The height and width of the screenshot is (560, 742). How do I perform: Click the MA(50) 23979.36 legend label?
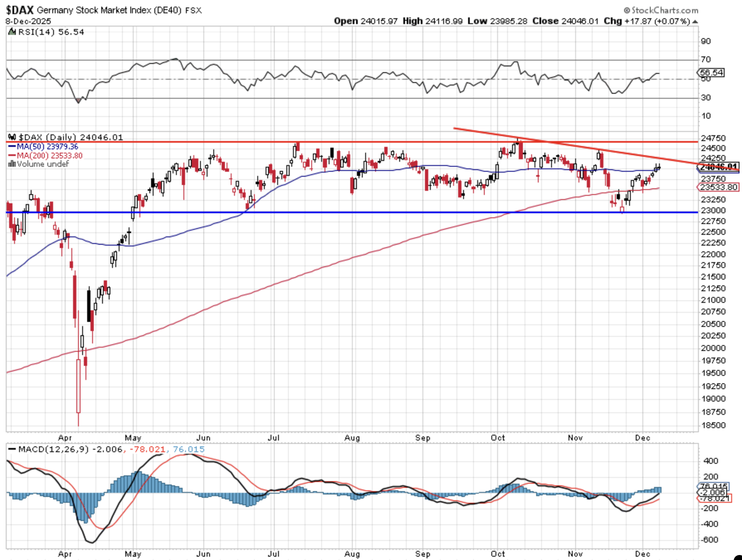click(47, 146)
